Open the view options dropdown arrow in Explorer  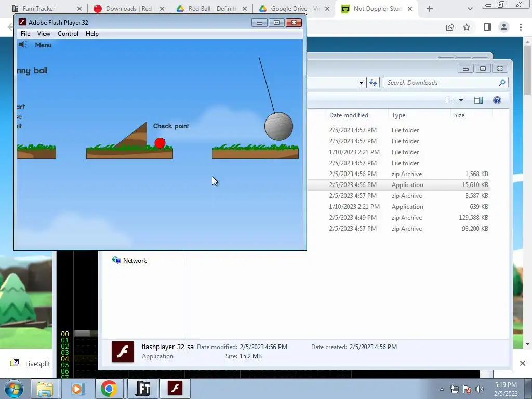(x=461, y=100)
